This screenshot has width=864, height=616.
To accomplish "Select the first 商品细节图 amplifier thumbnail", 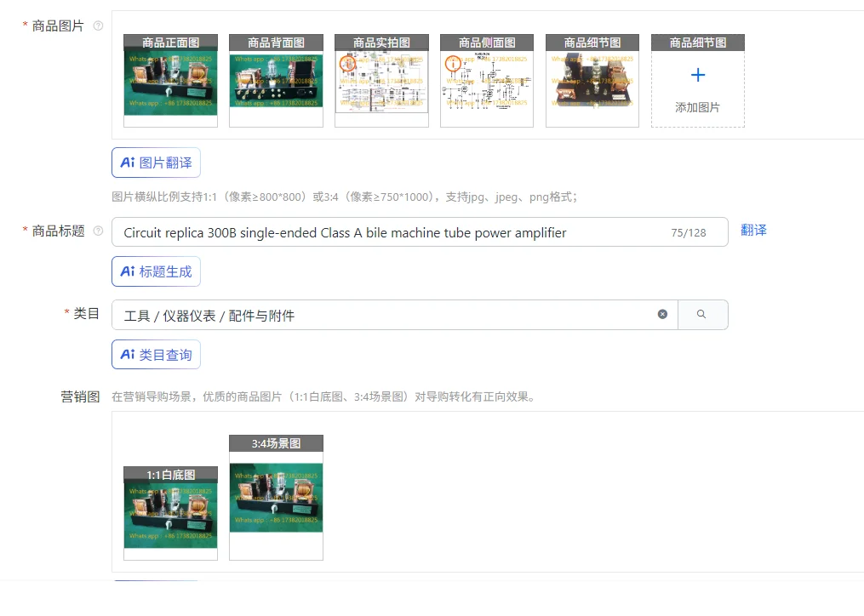I will (592, 83).
